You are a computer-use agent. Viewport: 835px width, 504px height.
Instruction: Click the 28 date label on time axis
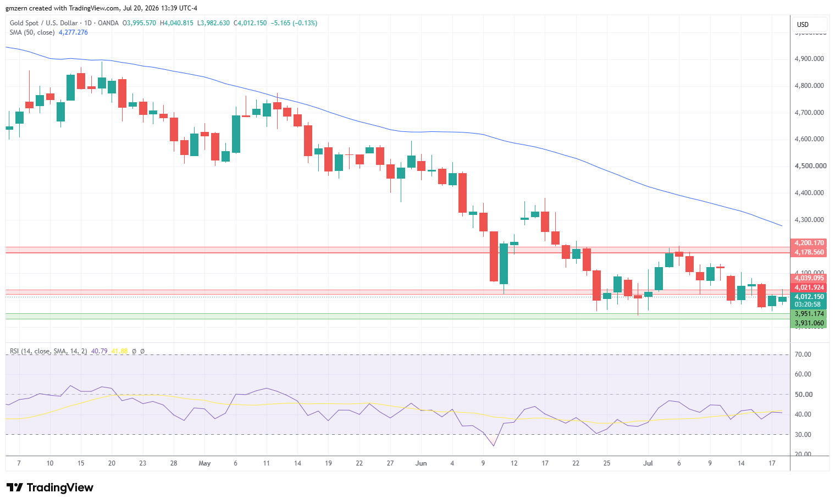point(174,463)
